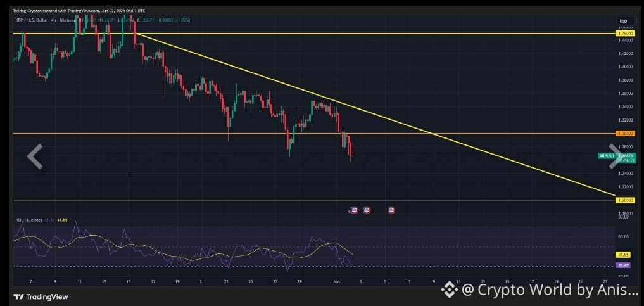Viewport: 644px width, 306px height.
Task: Open the rightmost US flag economic event icon
Action: click(391, 210)
